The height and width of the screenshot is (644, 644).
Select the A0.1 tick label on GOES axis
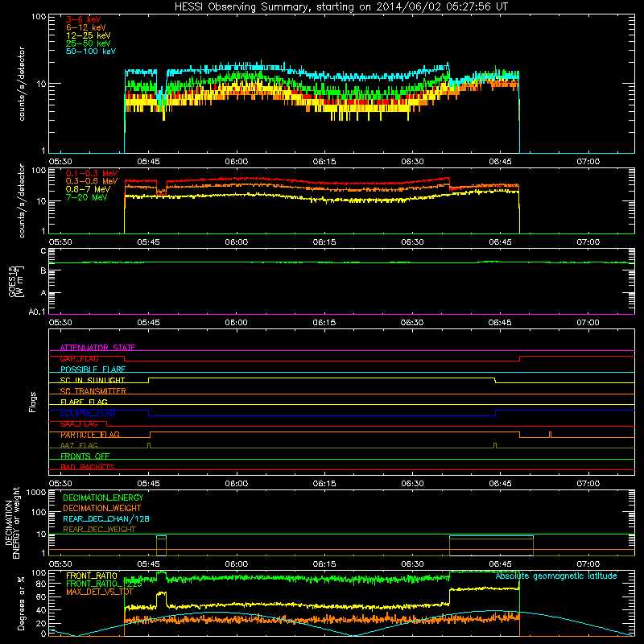[37, 312]
